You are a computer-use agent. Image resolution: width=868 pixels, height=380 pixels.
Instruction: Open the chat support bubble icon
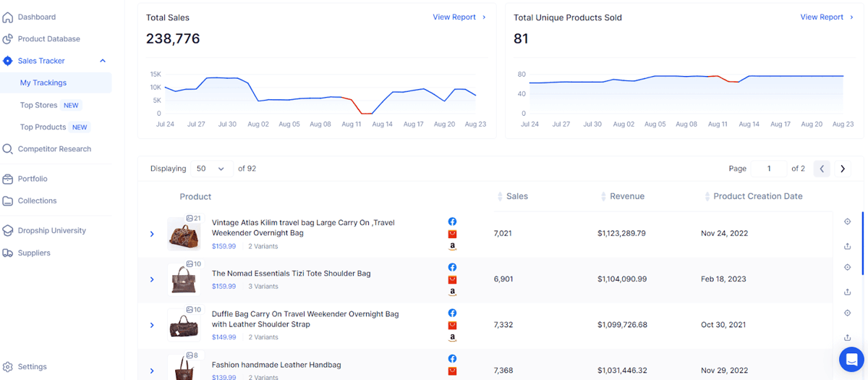coord(852,358)
